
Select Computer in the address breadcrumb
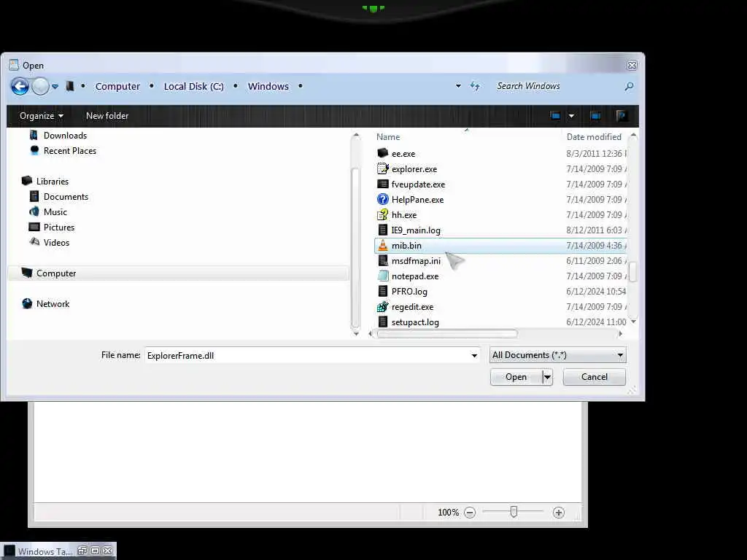[x=117, y=86]
